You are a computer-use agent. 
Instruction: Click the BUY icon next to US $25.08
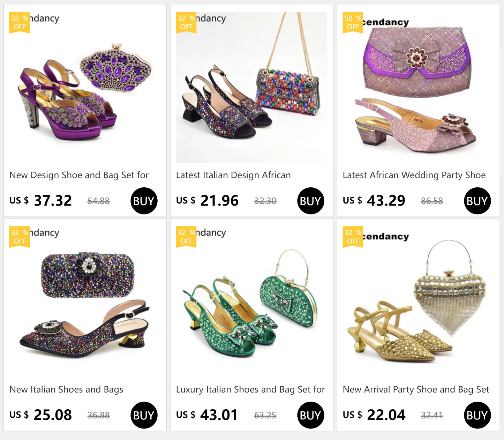click(143, 415)
